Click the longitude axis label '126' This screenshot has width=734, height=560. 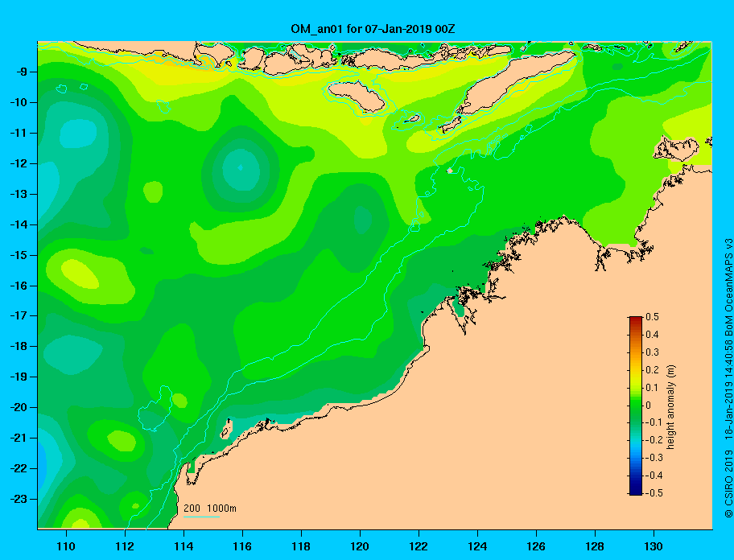[x=536, y=546]
